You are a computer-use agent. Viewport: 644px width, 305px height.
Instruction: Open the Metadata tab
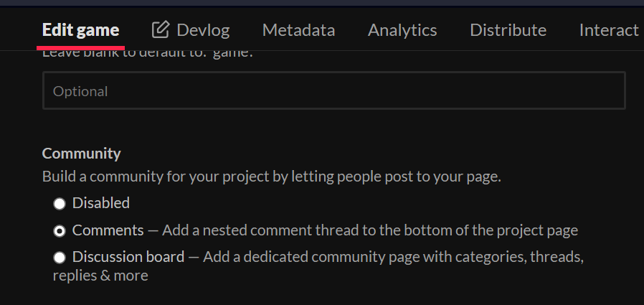pos(298,29)
